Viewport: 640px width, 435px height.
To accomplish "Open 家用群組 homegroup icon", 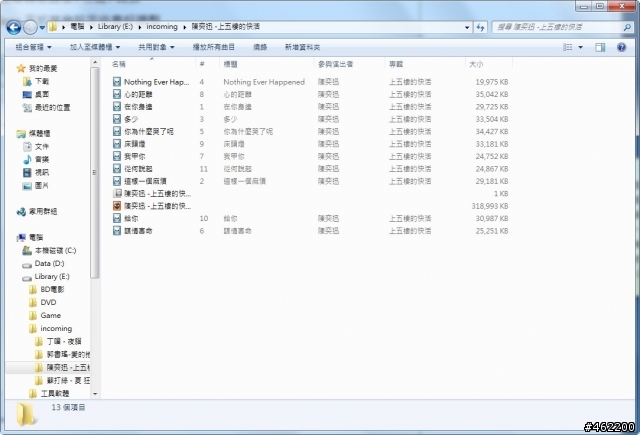I will pyautogui.click(x=21, y=211).
